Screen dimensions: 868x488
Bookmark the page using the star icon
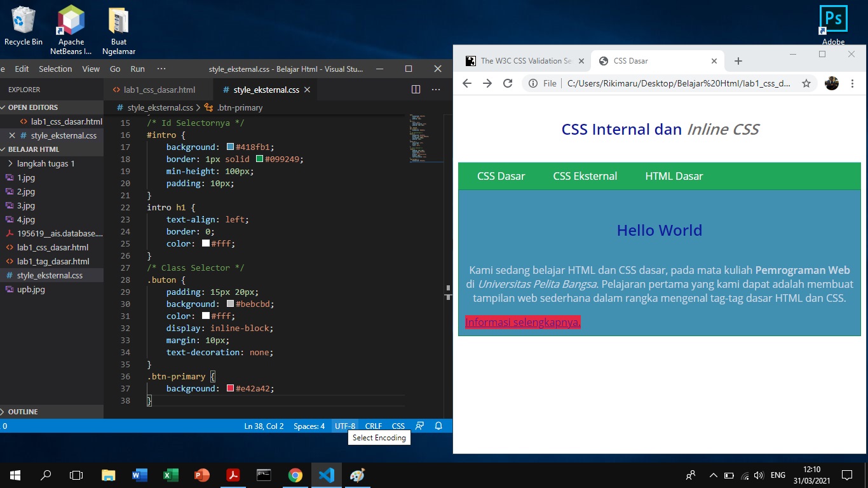(x=808, y=83)
